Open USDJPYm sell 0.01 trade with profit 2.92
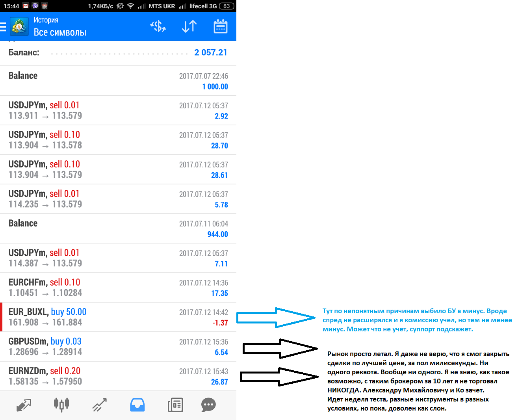The height and width of the screenshot is (420, 531). click(118, 110)
